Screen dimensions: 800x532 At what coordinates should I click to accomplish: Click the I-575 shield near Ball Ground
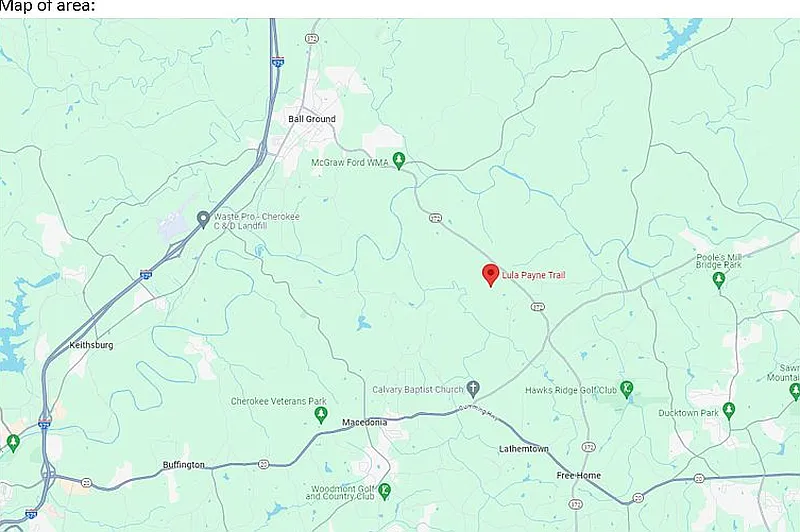coord(278,62)
